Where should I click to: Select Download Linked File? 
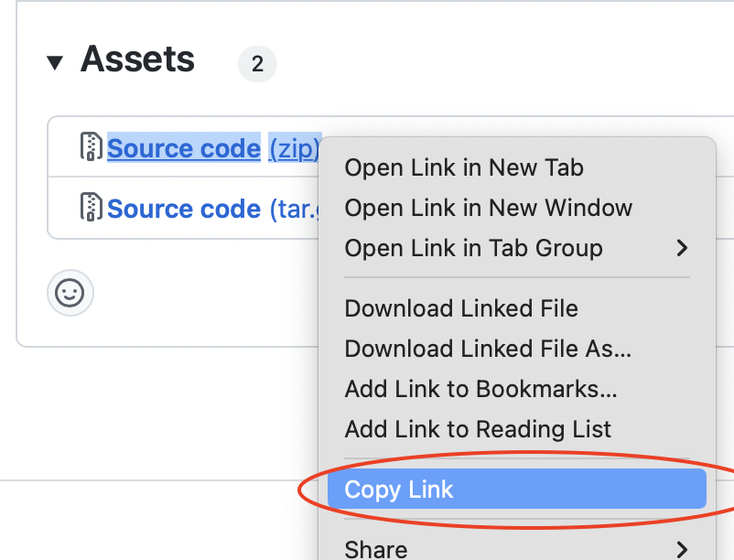(x=461, y=308)
